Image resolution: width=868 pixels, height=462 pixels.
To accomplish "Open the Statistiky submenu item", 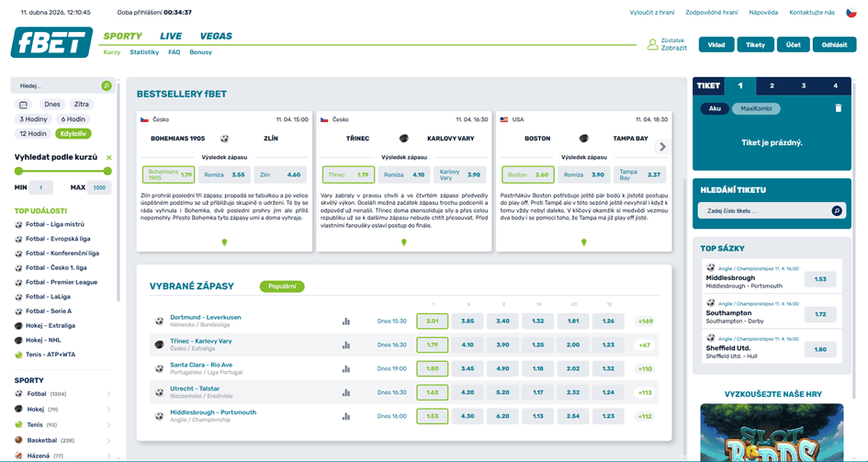I will 144,52.
